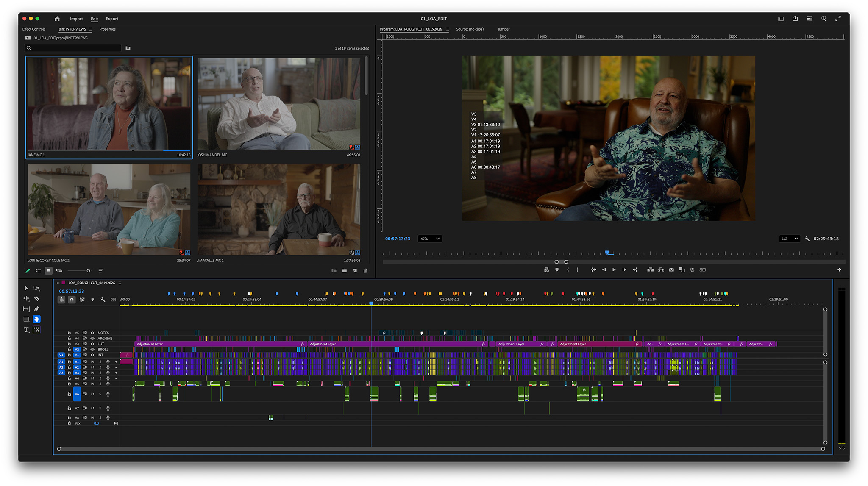Viewport: 868px width, 486px height.
Task: Click the Extract button in Program monitor
Action: [661, 270]
